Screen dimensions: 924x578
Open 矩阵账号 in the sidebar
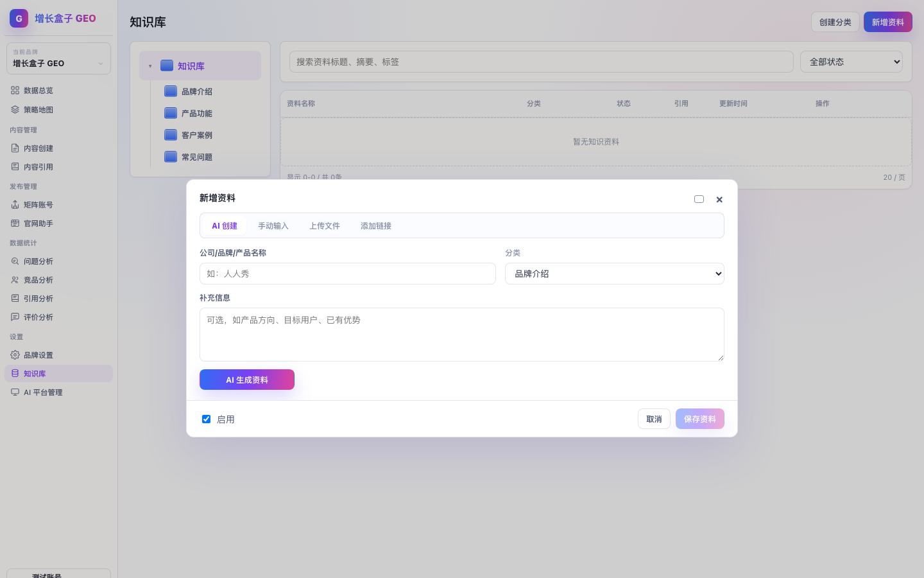pos(58,205)
